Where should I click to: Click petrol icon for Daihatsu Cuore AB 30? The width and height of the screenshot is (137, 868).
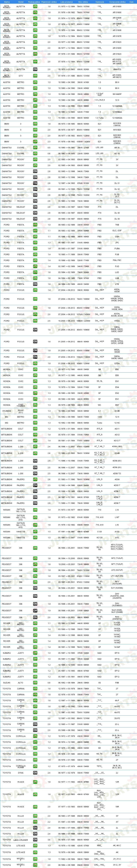pos(35,148)
